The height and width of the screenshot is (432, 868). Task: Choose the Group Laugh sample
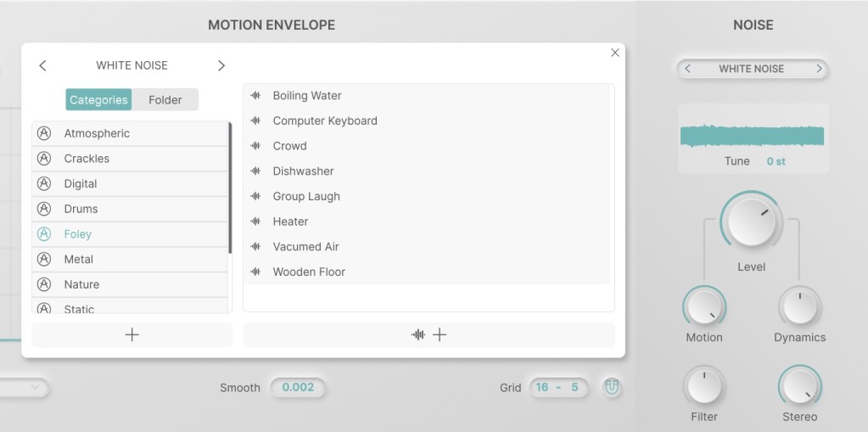click(x=306, y=196)
